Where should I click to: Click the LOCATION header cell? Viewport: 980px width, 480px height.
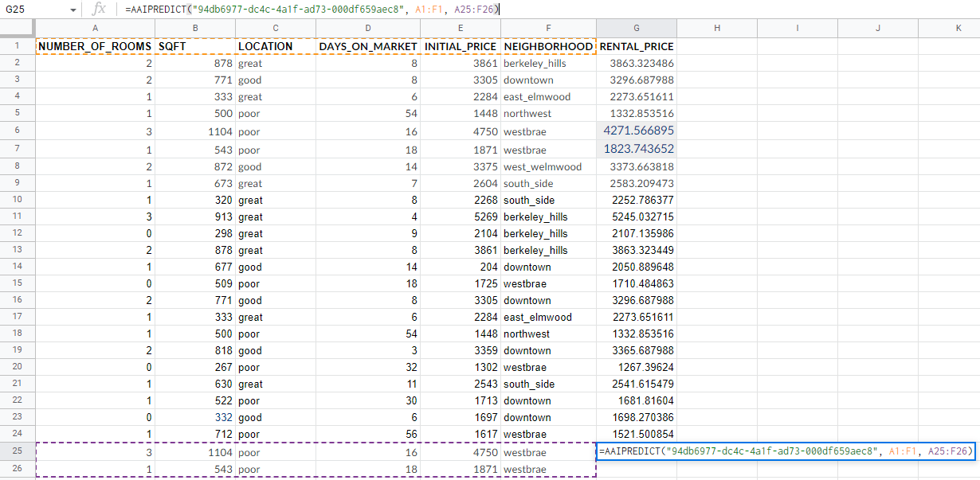pos(276,46)
